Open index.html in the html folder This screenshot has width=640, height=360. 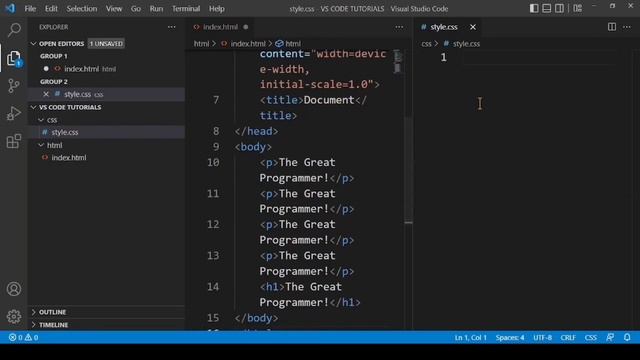pyautogui.click(x=106, y=158)
